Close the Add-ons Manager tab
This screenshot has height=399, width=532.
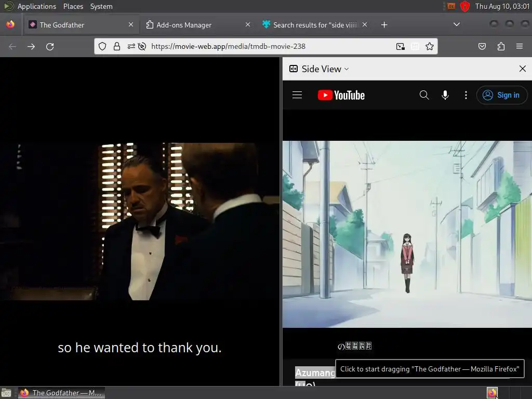point(248,24)
